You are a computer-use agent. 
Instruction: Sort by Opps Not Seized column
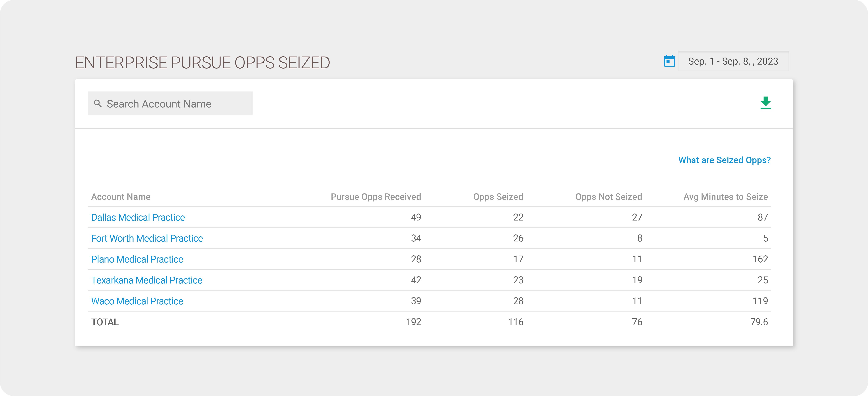[x=609, y=197]
